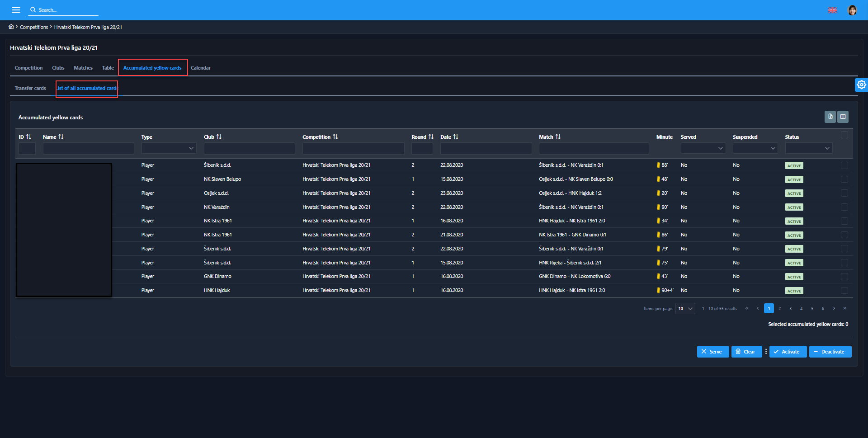Image resolution: width=868 pixels, height=438 pixels.
Task: Switch to the Matches tab
Action: point(83,68)
